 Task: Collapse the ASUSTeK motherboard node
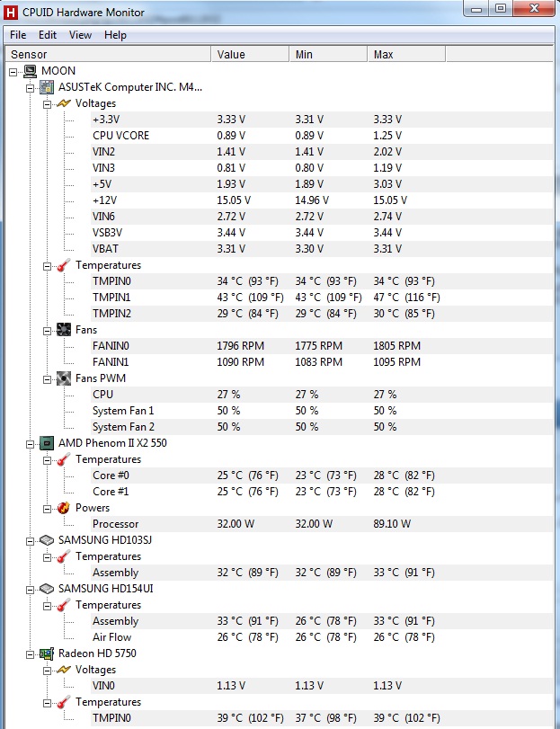tap(31, 88)
